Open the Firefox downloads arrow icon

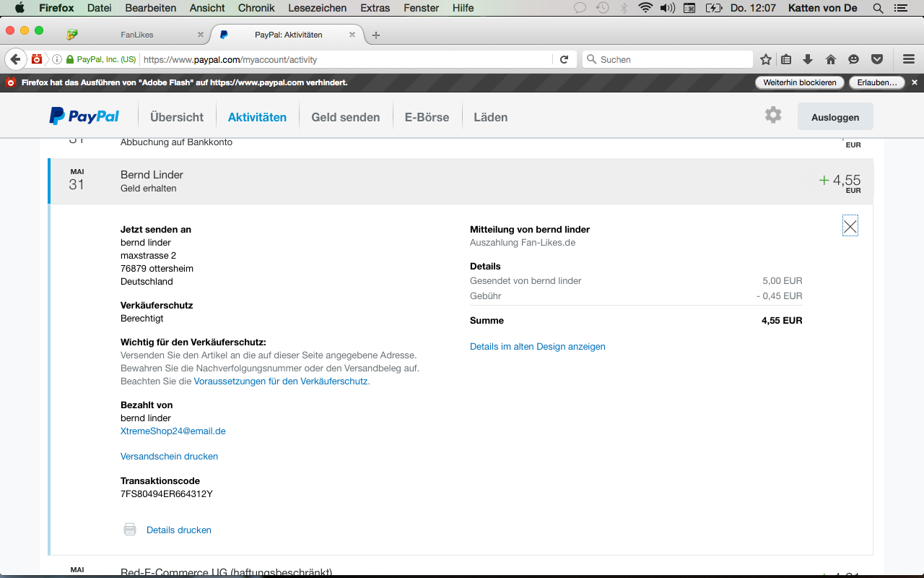coord(808,59)
